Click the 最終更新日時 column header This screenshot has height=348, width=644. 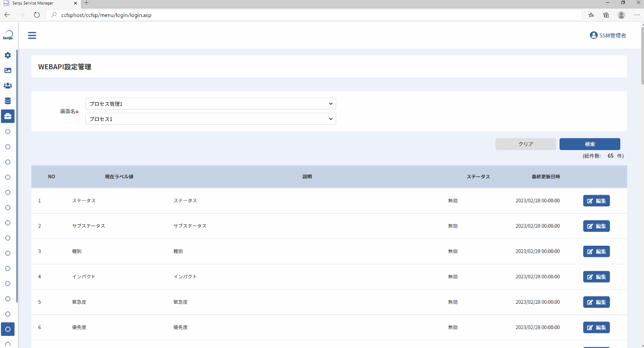pos(546,176)
